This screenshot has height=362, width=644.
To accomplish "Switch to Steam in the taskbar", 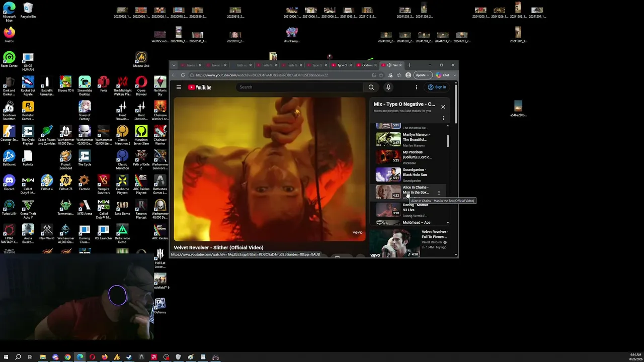I will tap(129, 357).
